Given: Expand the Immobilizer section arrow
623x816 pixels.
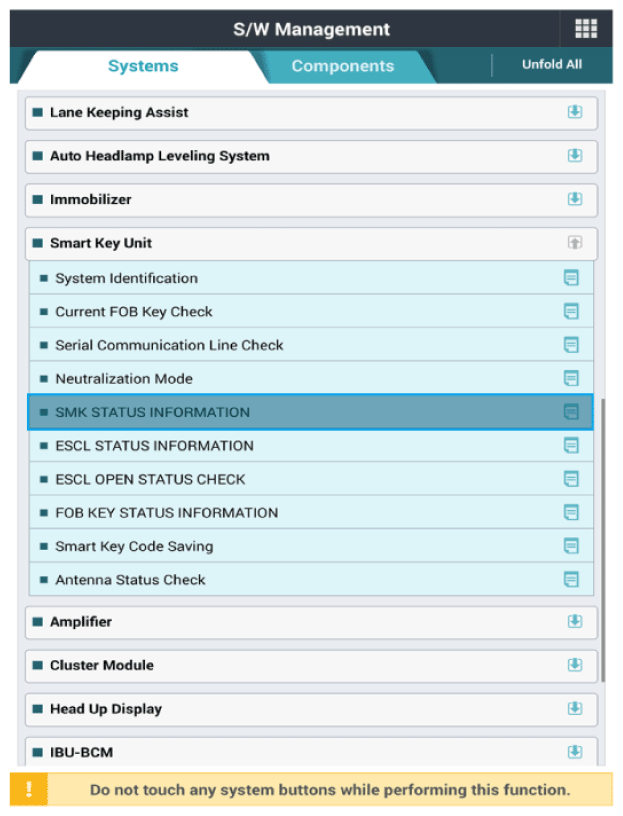Looking at the screenshot, I should 575,199.
